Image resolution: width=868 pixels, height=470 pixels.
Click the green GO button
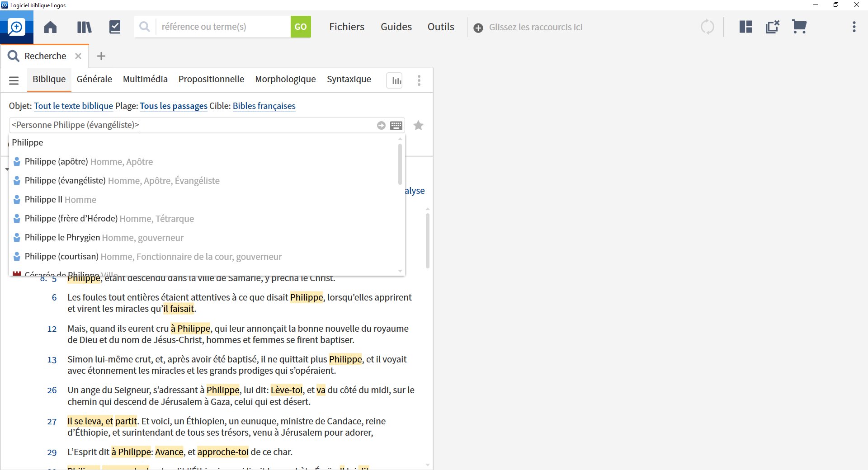tap(301, 27)
